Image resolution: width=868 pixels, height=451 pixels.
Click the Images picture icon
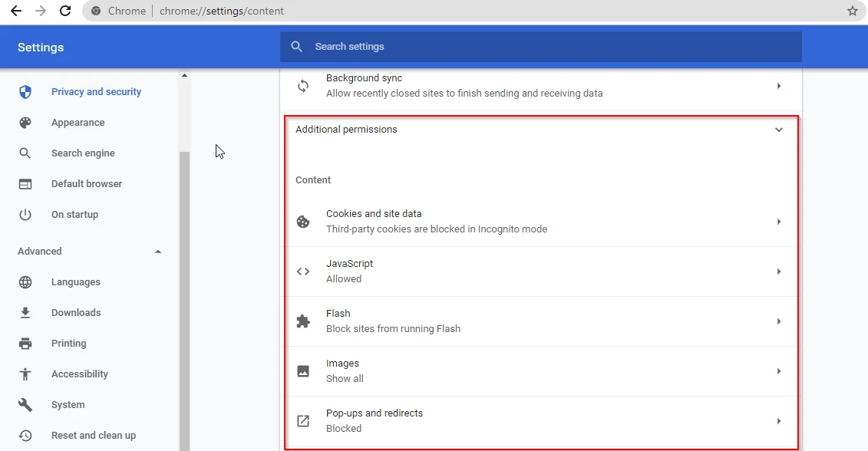point(303,371)
